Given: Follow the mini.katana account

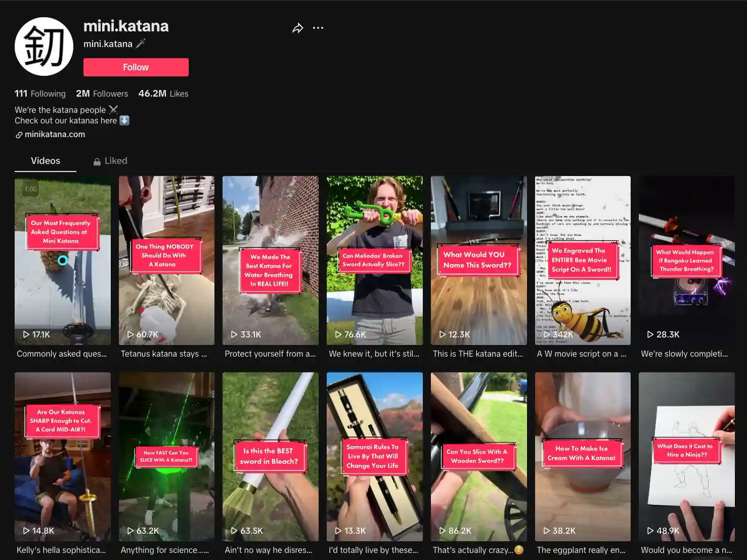Looking at the screenshot, I should pos(136,67).
